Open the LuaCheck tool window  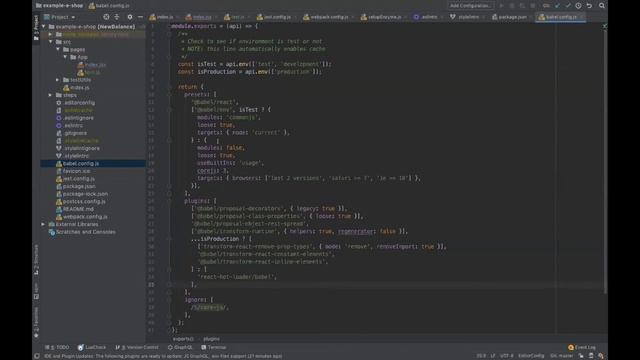[92, 347]
